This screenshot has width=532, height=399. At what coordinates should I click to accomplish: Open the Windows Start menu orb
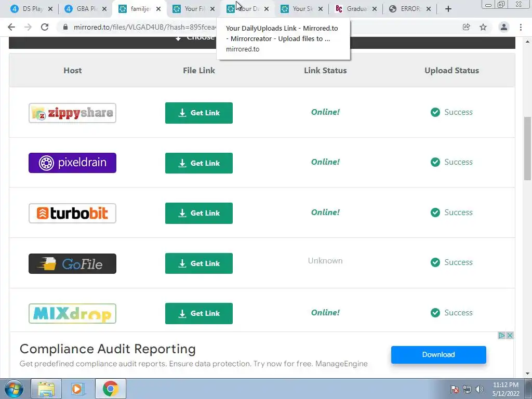point(14,389)
